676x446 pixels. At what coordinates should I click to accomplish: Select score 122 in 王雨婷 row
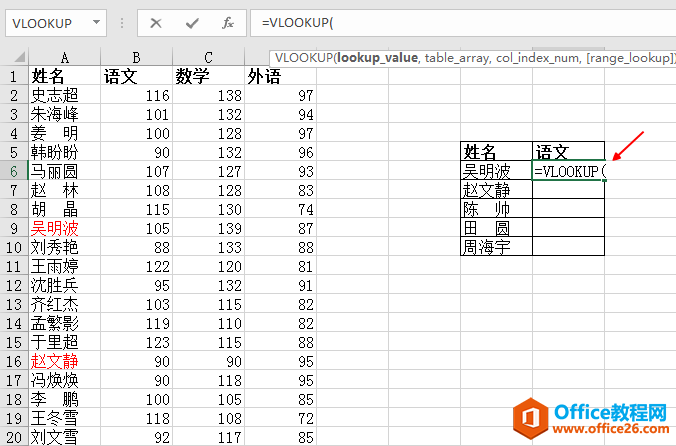(136, 266)
